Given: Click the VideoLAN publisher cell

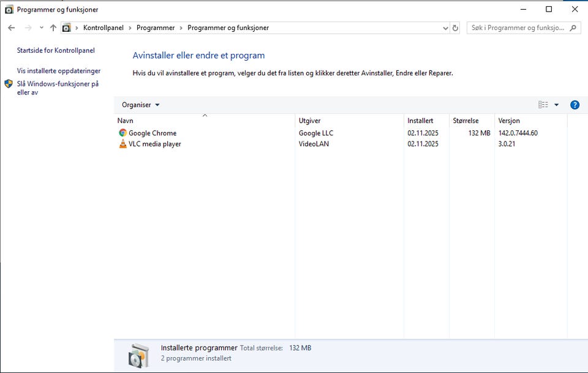Looking at the screenshot, I should tap(314, 144).
